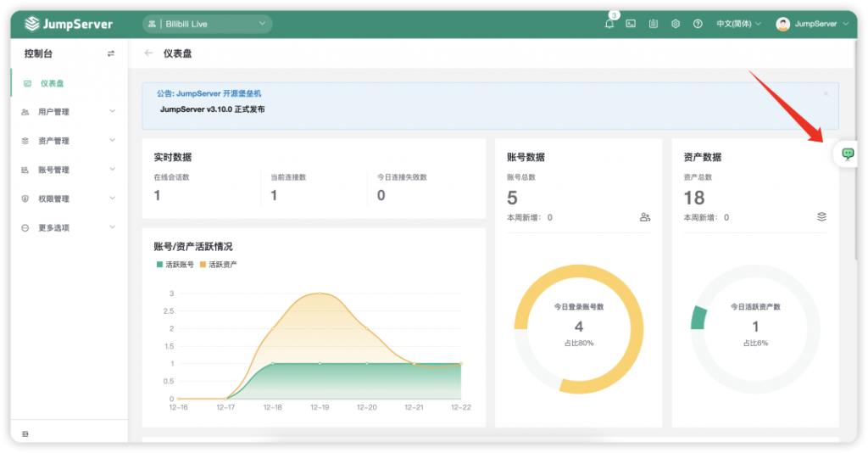868x453 pixels.
Task: Close the announcement banner
Action: (826, 93)
